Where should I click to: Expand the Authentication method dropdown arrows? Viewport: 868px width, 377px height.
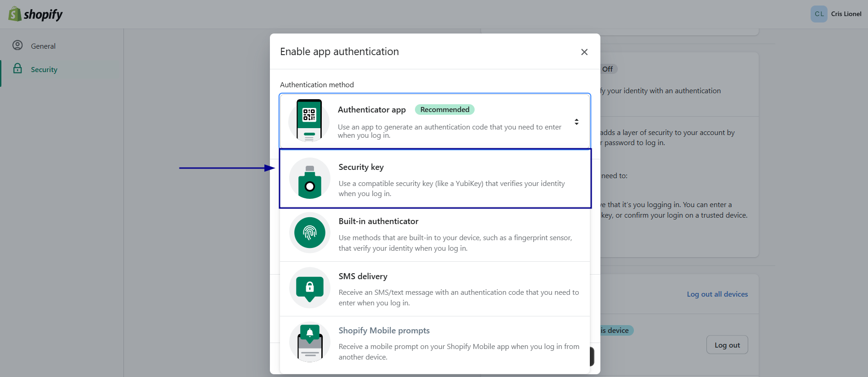click(x=577, y=122)
